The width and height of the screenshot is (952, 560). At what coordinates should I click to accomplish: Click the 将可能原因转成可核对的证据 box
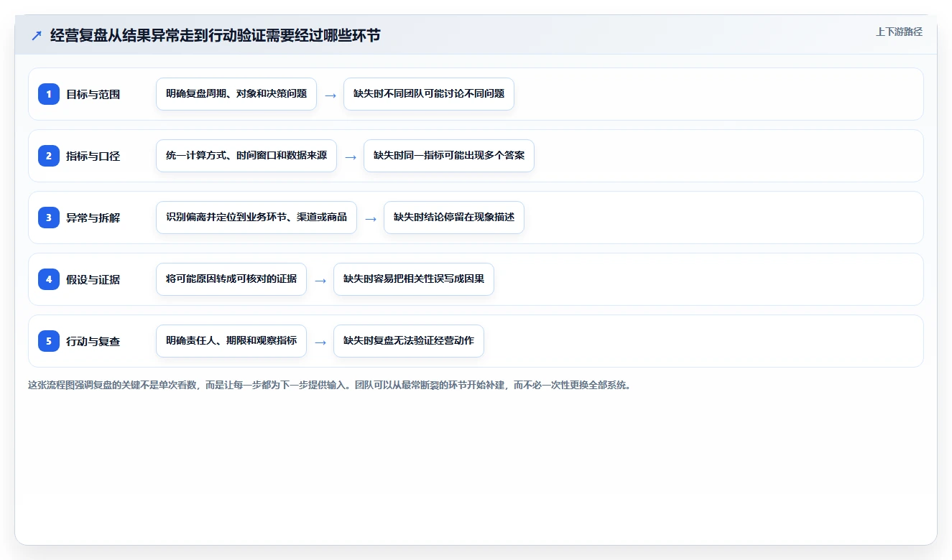click(231, 279)
